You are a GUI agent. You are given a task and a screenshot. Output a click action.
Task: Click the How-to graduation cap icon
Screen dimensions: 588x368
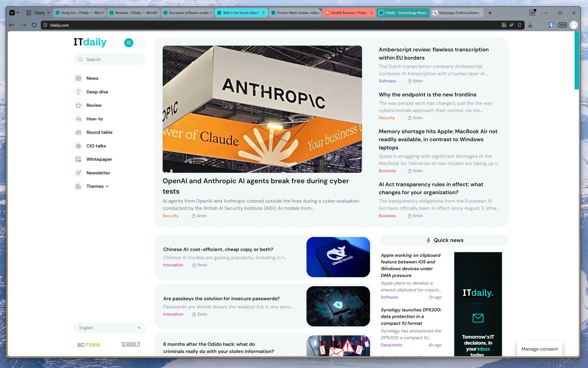(78, 119)
